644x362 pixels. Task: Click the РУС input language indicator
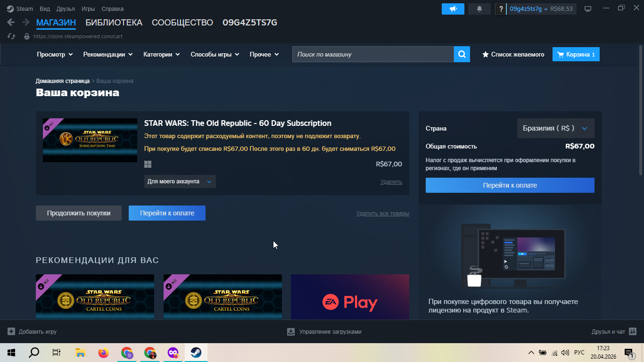click(x=579, y=353)
